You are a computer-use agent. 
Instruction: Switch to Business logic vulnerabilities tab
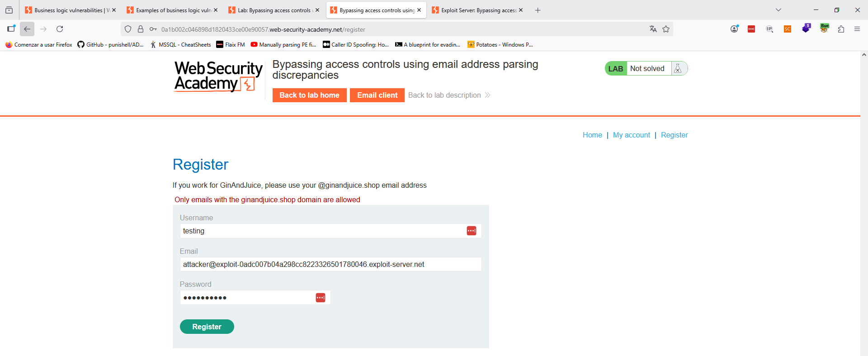coord(68,10)
